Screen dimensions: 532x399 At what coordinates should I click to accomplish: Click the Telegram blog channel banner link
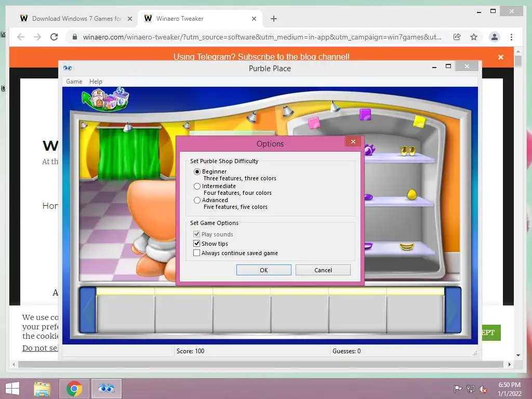click(x=261, y=57)
